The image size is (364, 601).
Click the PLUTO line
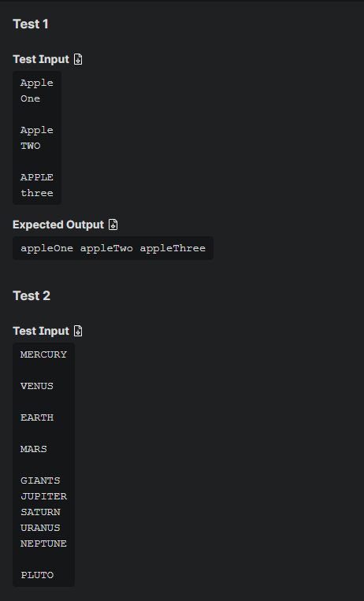(x=37, y=575)
